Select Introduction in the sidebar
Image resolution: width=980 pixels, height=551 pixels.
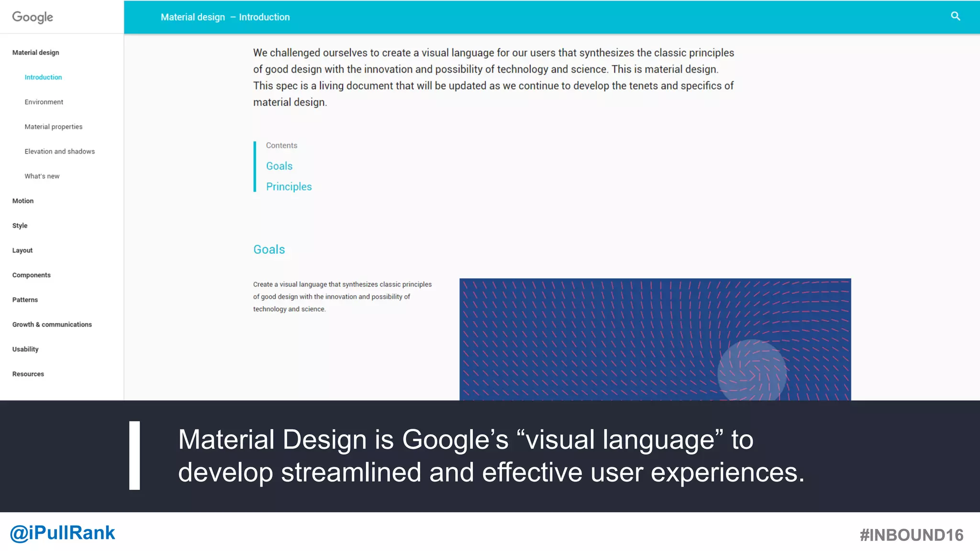tap(43, 77)
